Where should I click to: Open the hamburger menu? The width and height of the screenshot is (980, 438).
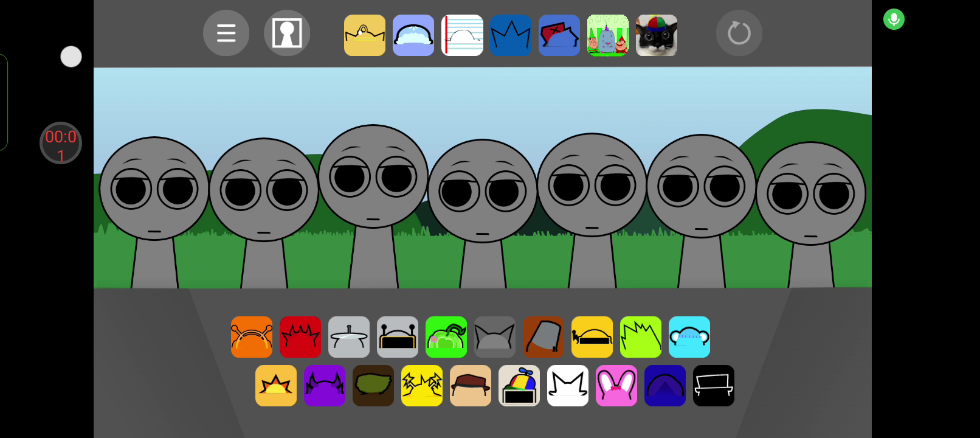coord(226,33)
